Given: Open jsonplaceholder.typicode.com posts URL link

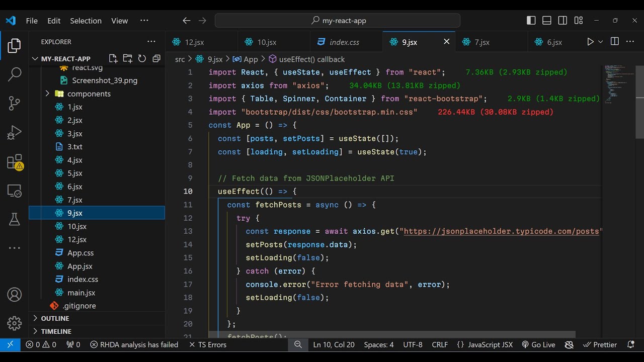Looking at the screenshot, I should coord(501,231).
